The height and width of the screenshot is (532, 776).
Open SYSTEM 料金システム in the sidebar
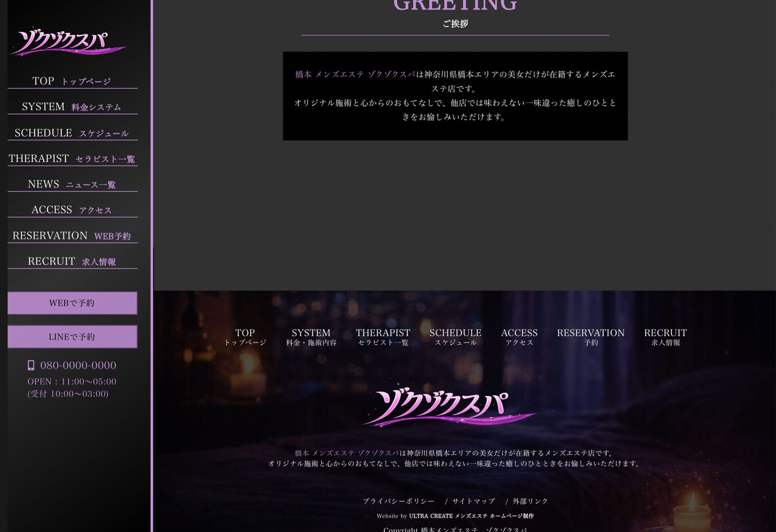coord(72,107)
